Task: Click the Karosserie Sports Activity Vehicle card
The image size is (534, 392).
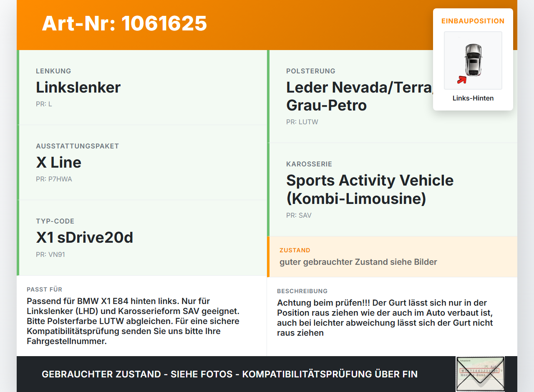Action: (x=392, y=190)
